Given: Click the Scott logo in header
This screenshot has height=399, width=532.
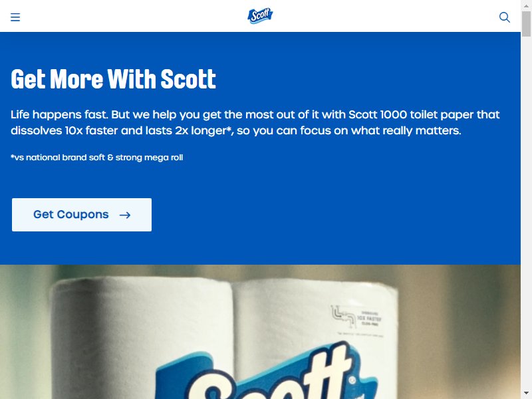Looking at the screenshot, I should (x=260, y=15).
